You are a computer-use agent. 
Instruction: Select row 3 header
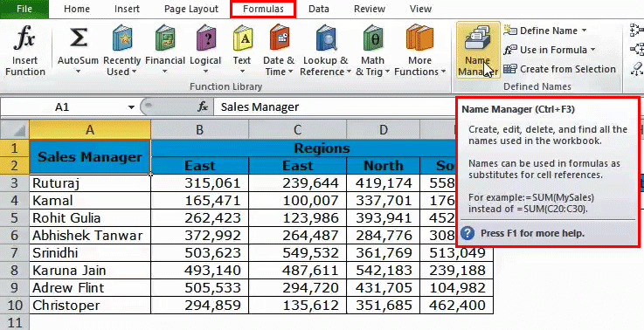[14, 182]
